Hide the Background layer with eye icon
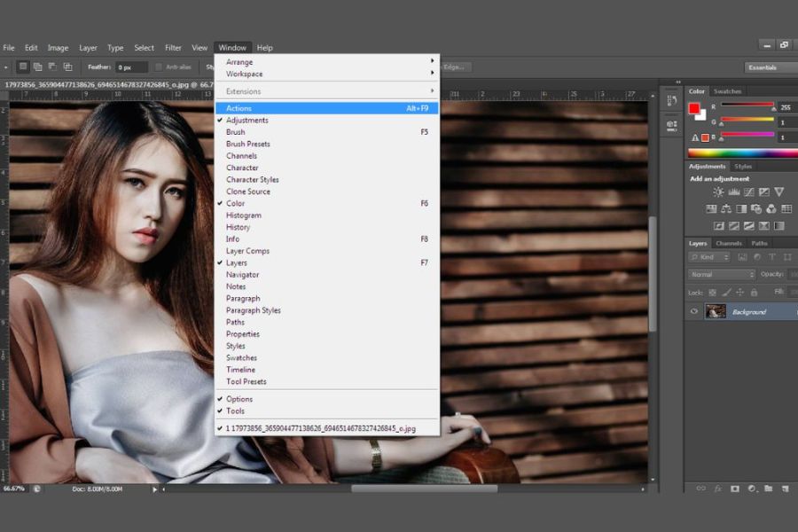This screenshot has height=532, width=798. pos(694,311)
